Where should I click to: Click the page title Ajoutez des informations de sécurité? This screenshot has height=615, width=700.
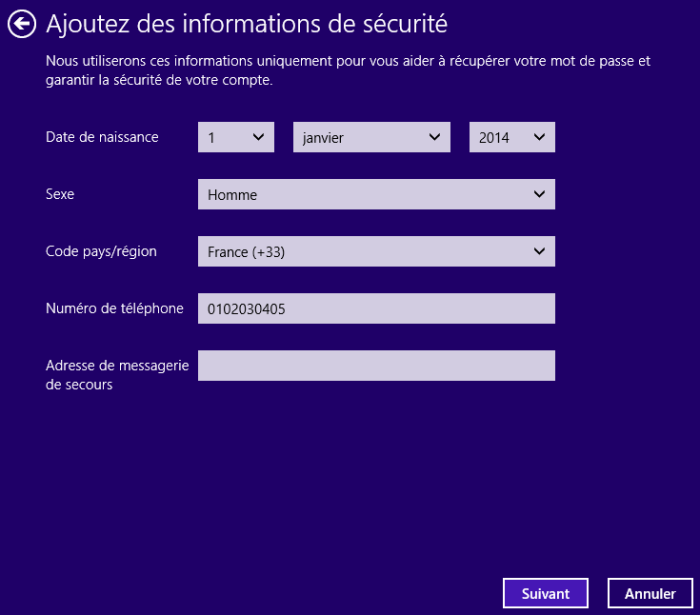247,24
